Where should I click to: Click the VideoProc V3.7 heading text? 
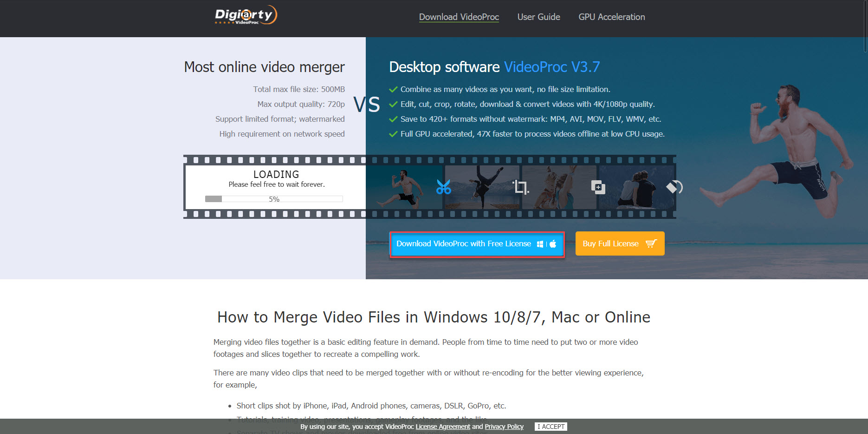552,67
